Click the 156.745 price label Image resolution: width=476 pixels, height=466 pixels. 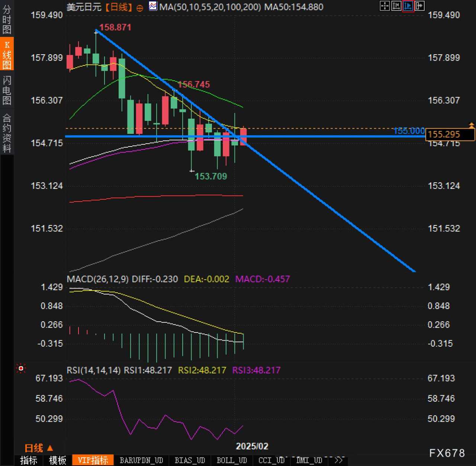[x=194, y=84]
